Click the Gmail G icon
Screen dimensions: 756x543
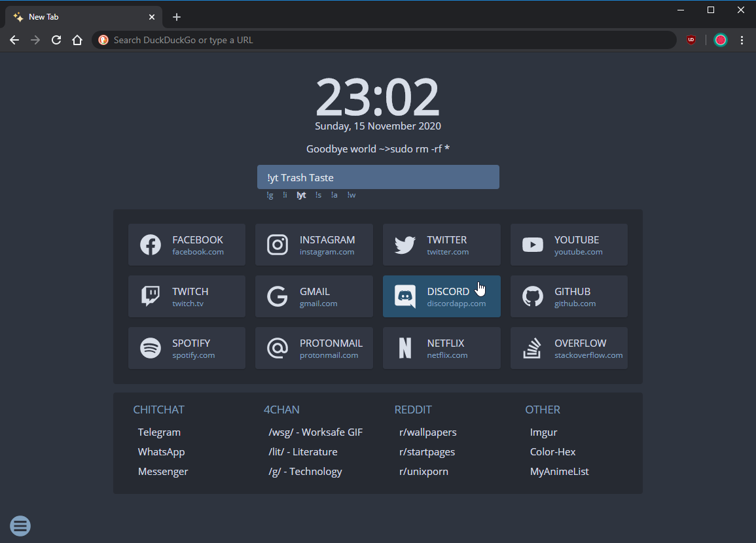coord(278,296)
